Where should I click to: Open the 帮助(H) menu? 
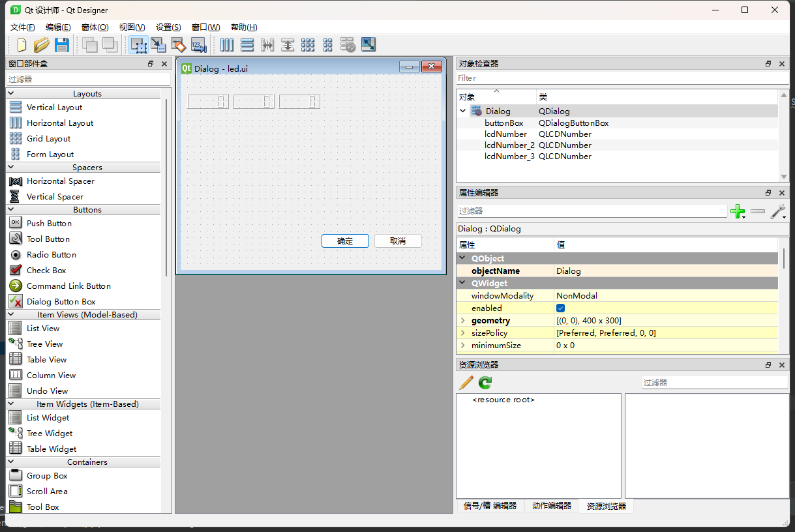pos(244,27)
